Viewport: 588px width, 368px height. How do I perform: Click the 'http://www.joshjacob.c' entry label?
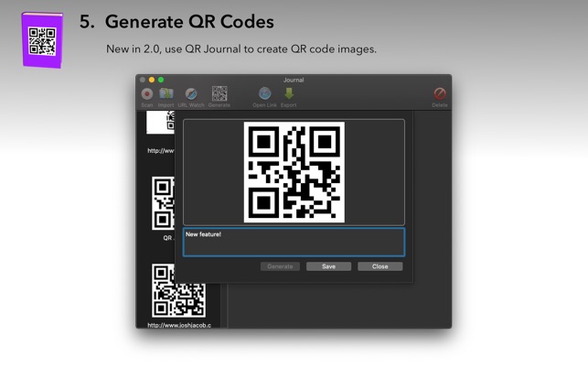coord(179,325)
